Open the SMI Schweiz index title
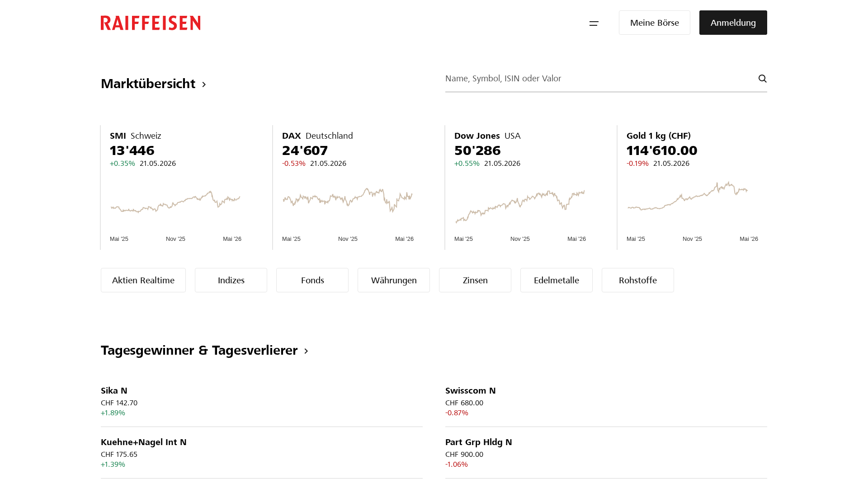 136,136
